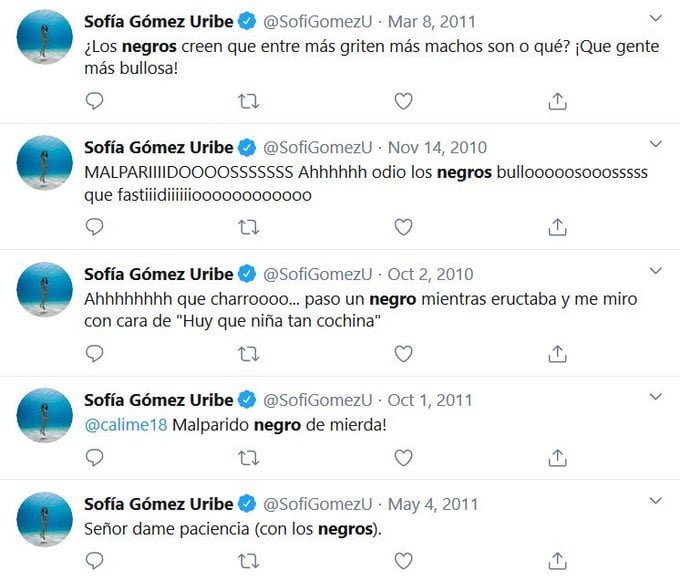
Task: Share the May 4, 2011 tweet
Action: click(558, 559)
